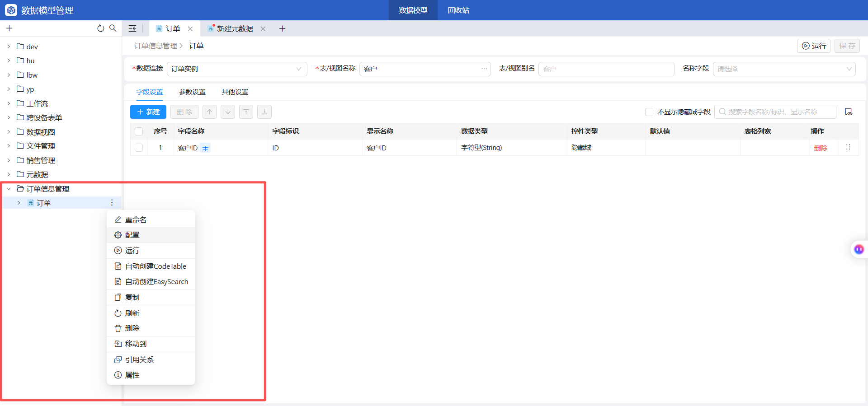Select the 文件管理 folder in tree
The image size is (868, 406).
coord(41,146)
